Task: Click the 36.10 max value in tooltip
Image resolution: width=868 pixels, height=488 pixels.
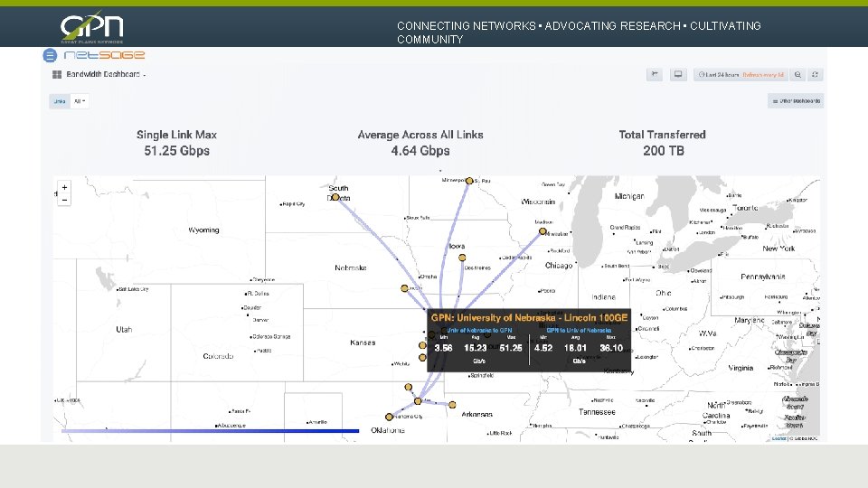Action: (x=611, y=348)
